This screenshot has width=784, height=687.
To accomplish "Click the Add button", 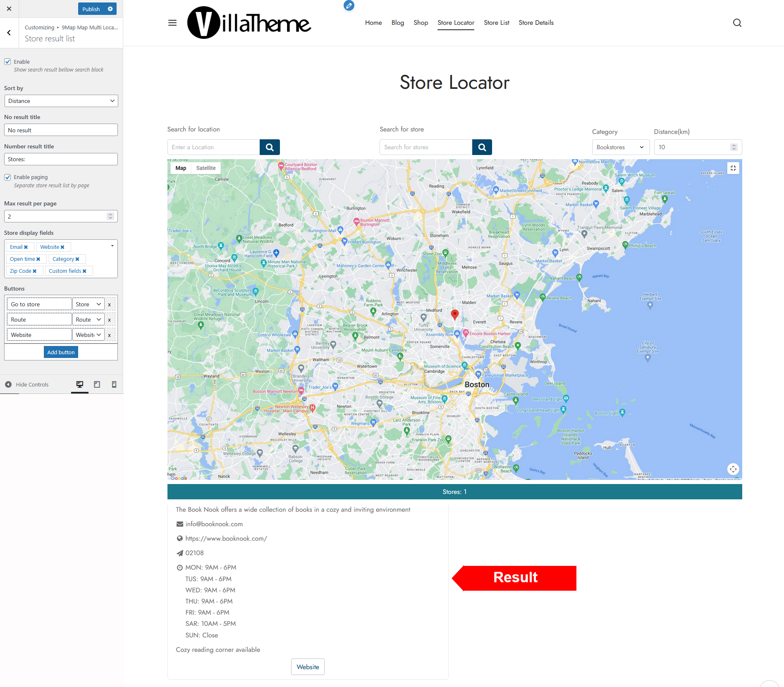I will click(61, 352).
